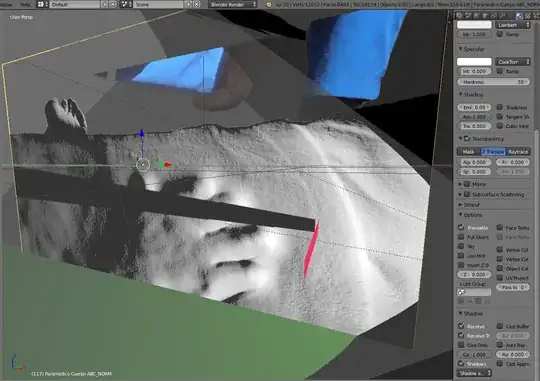Toggle the Cast Buffer Shadows checkbox

[500, 326]
